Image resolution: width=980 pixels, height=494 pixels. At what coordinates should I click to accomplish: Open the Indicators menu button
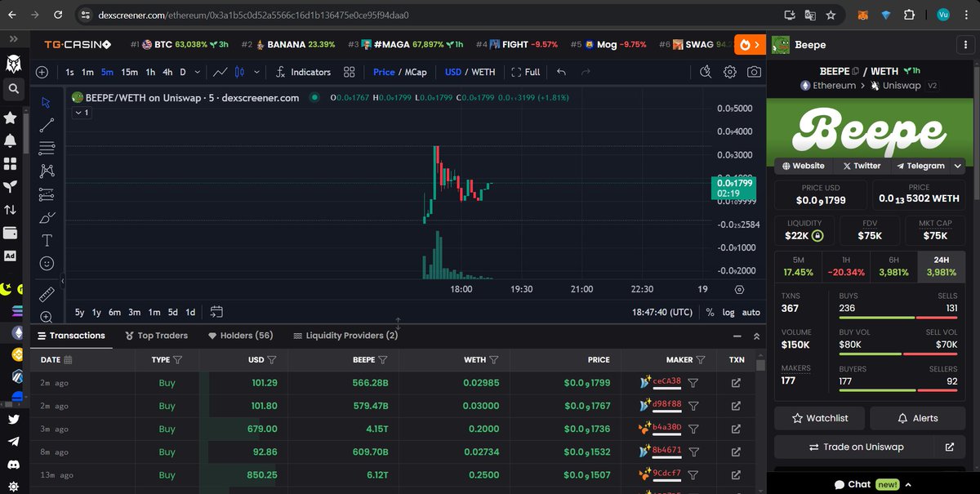point(303,72)
